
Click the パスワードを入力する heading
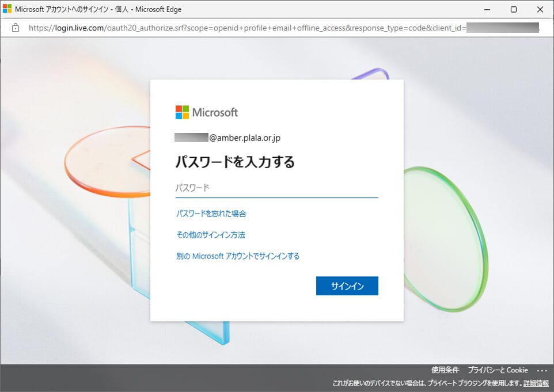235,162
